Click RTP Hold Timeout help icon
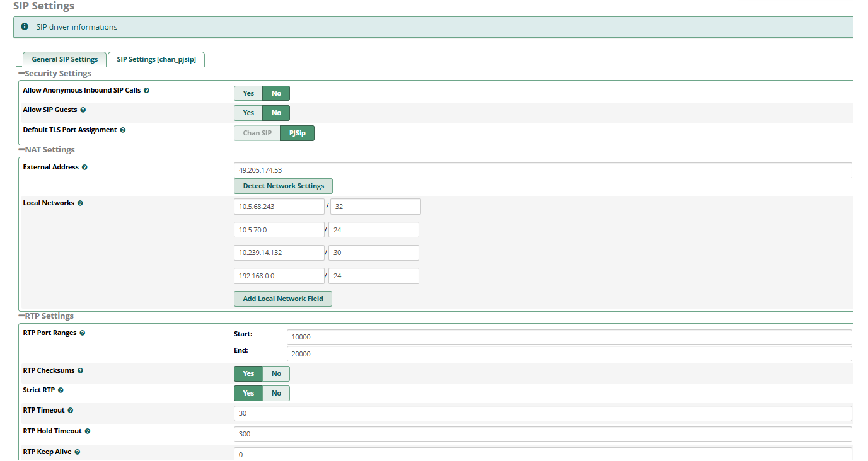 88,431
